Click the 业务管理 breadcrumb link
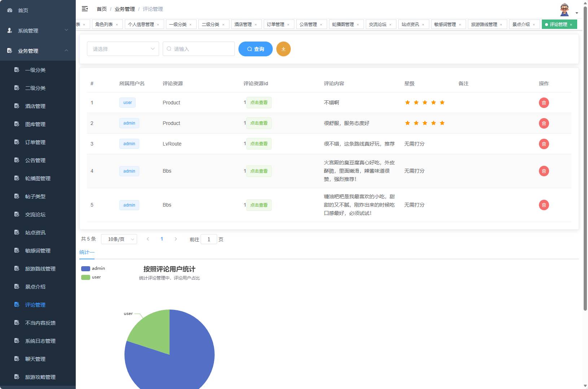Viewport: 588px width, 389px height. point(124,9)
